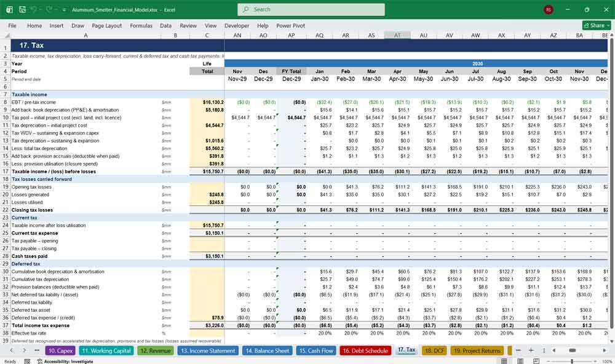Switch to the 11. Working Capital sheet

point(106,350)
